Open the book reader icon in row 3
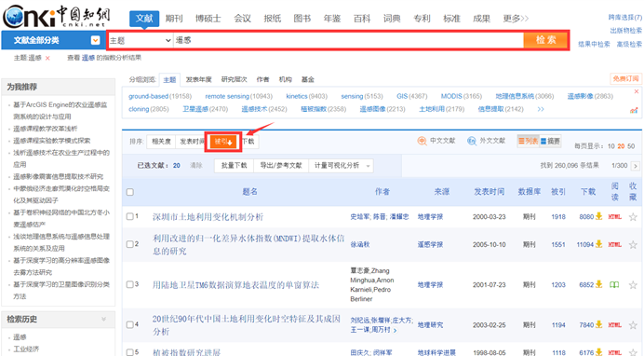The image size is (644, 356). (614, 284)
